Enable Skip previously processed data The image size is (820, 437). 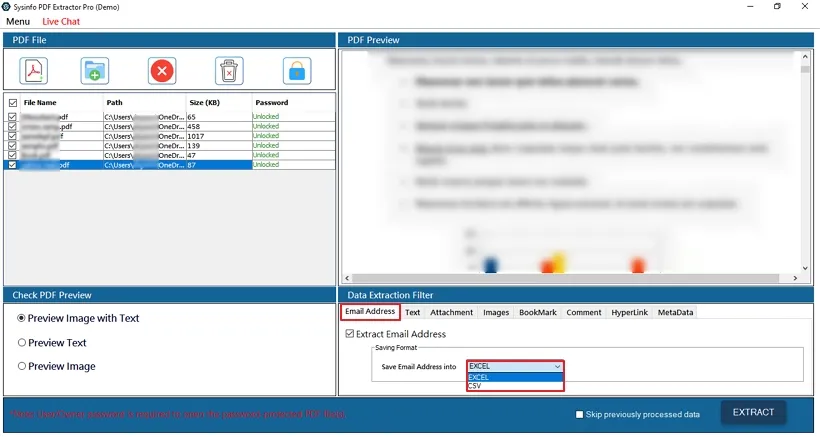579,415
